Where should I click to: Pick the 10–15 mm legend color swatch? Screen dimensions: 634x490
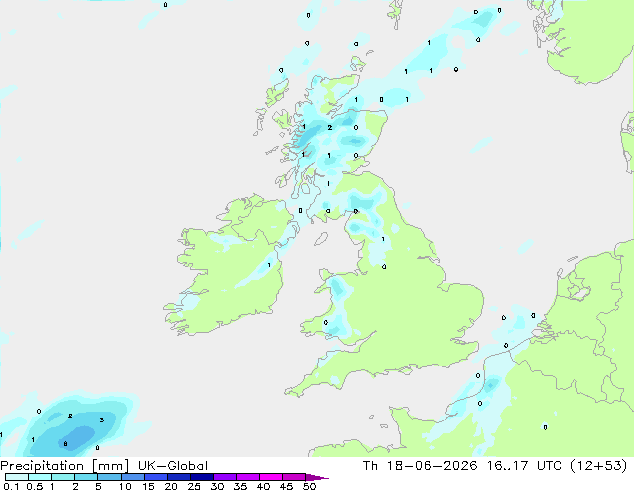pos(132,477)
